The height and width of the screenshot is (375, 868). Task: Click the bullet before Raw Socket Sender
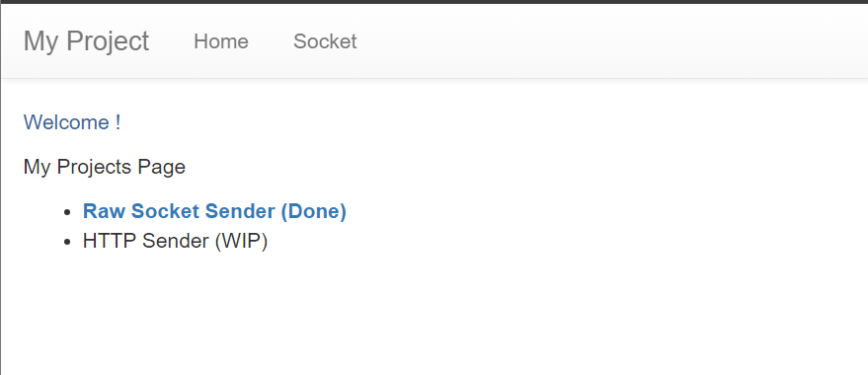(68, 212)
